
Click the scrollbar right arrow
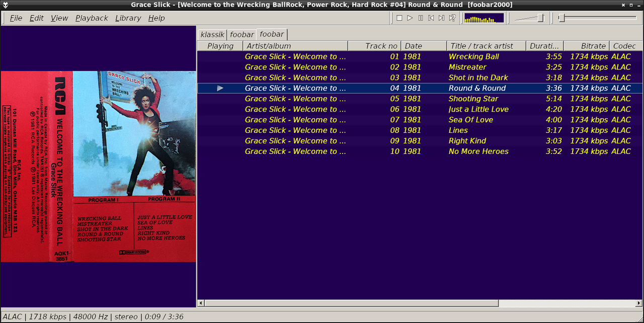tap(639, 303)
